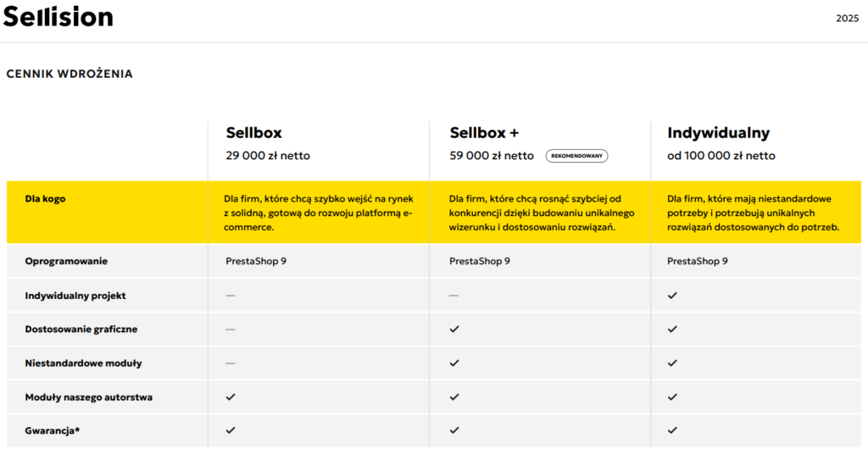Click Dostosowanie graficzne checkmark under Sellbox +

pos(454,329)
